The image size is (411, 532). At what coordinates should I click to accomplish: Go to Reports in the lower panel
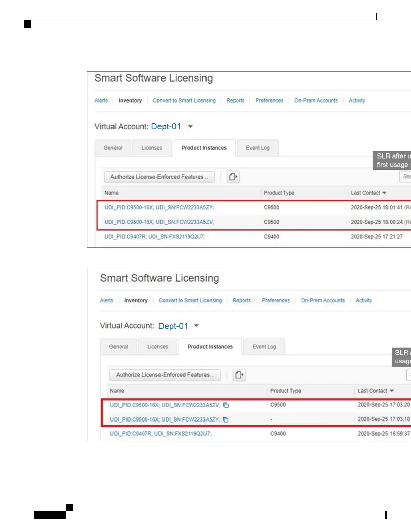pos(242,300)
